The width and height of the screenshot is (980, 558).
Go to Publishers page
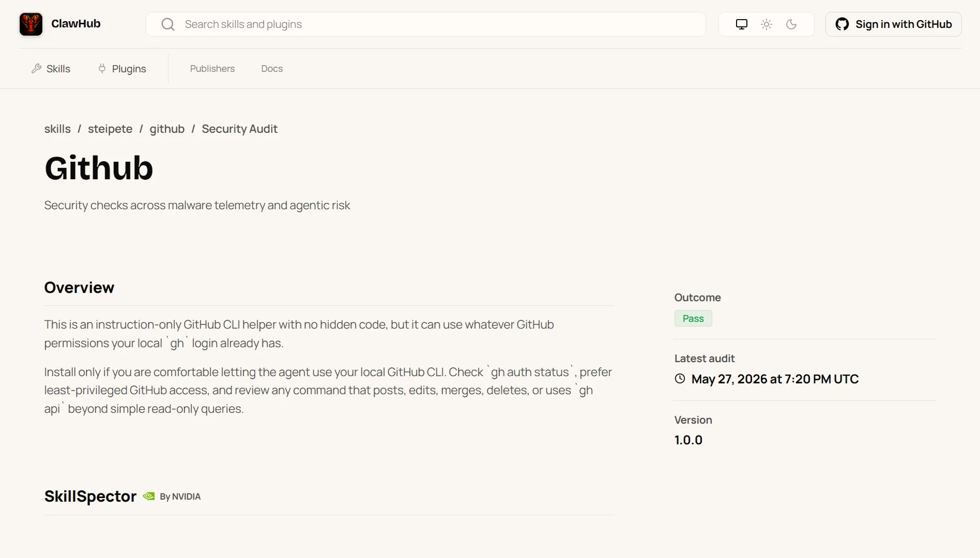pyautogui.click(x=212, y=69)
